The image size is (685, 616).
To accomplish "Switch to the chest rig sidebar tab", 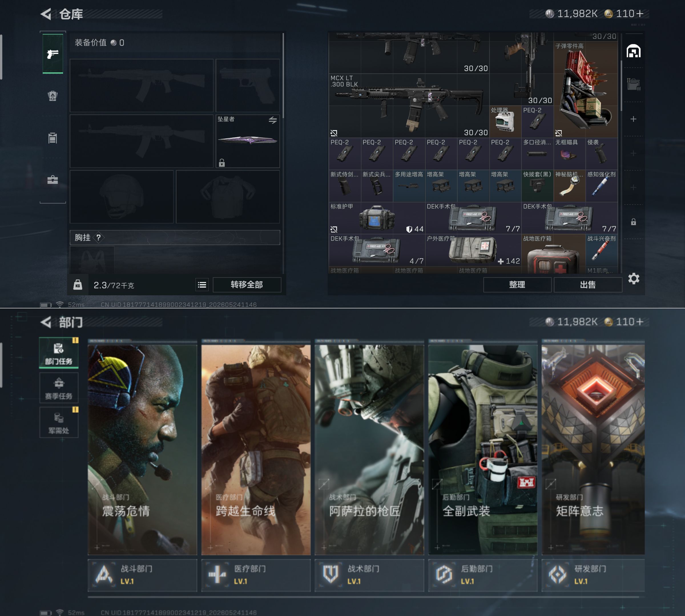I will click(x=53, y=138).
